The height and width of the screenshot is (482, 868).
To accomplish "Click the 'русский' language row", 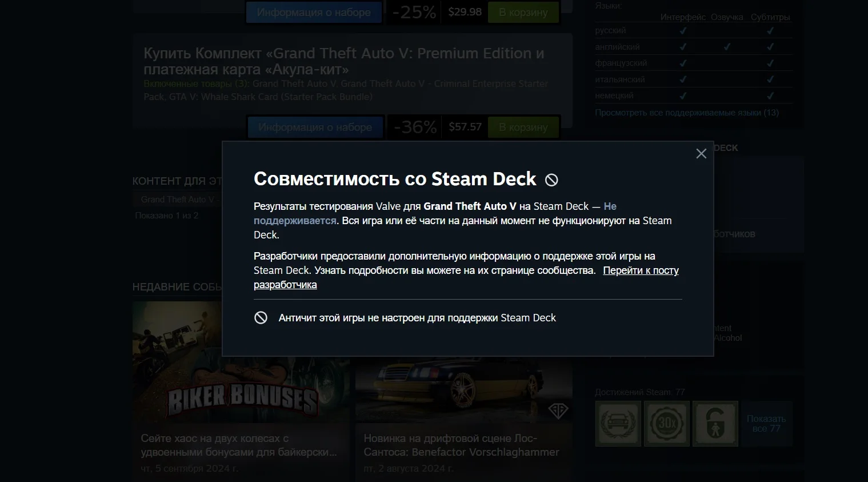I will 694,30.
